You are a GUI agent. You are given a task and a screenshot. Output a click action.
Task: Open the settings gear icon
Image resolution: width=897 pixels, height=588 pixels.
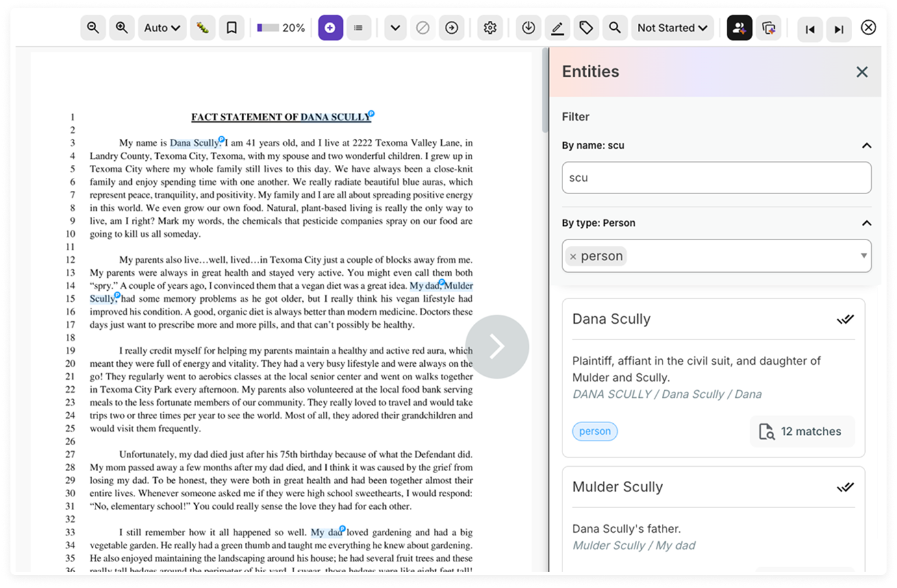point(490,28)
